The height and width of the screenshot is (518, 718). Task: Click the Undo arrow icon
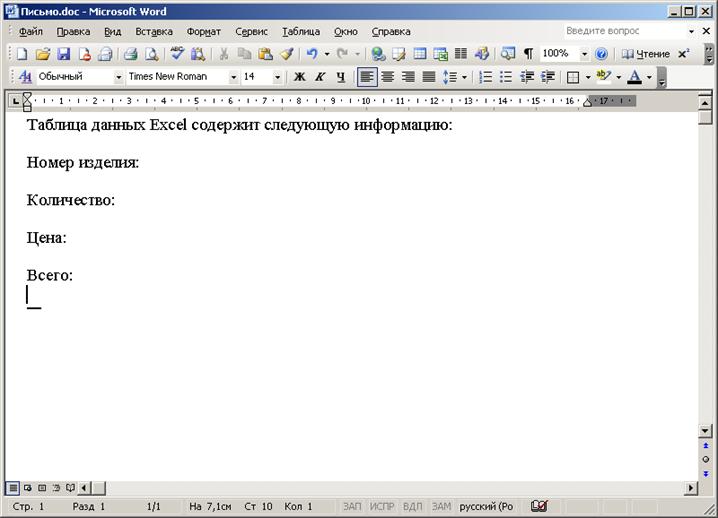[312, 54]
